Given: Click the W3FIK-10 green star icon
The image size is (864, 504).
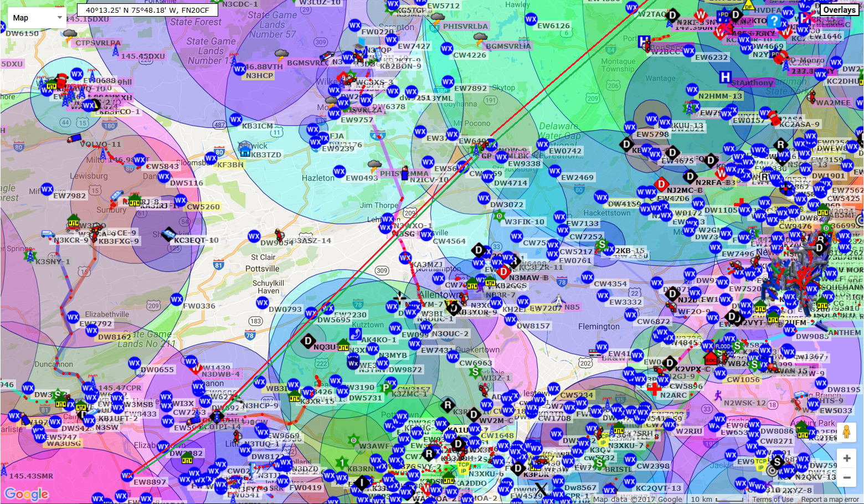Looking at the screenshot, I should tap(498, 217).
